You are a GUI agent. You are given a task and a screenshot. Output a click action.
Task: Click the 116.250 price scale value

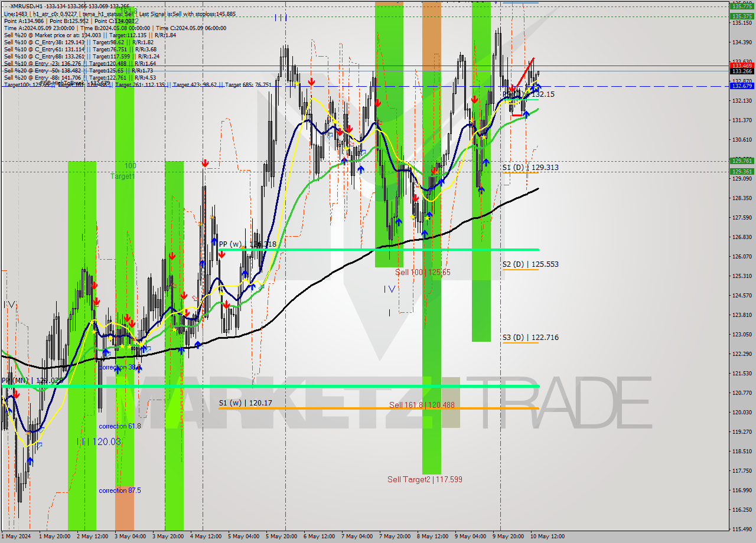point(742,509)
